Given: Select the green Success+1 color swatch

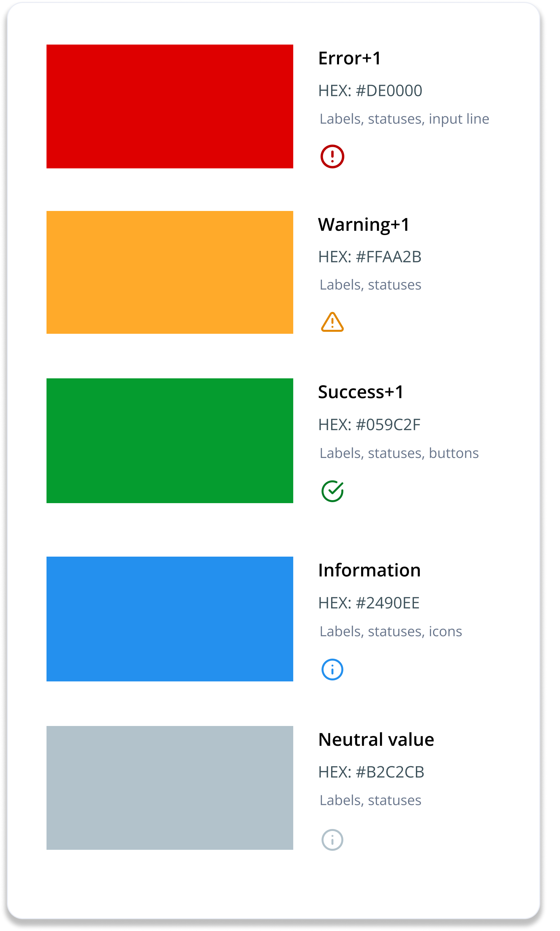Looking at the screenshot, I should [x=170, y=441].
